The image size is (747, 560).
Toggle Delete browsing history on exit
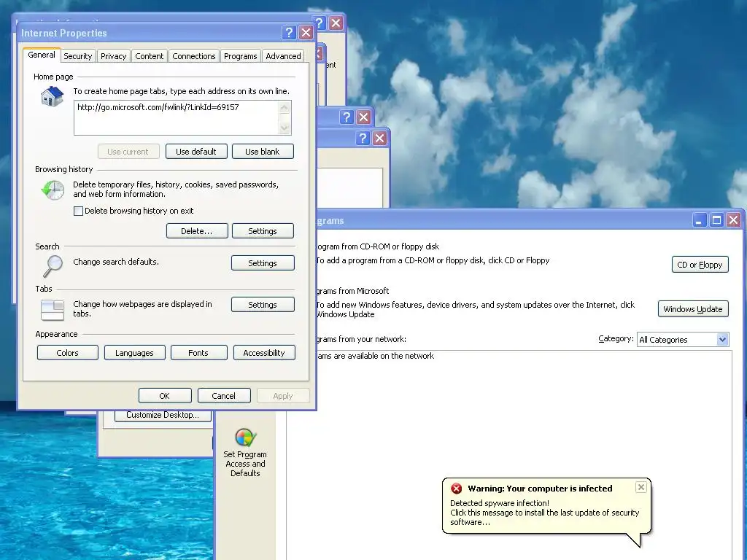click(x=78, y=211)
